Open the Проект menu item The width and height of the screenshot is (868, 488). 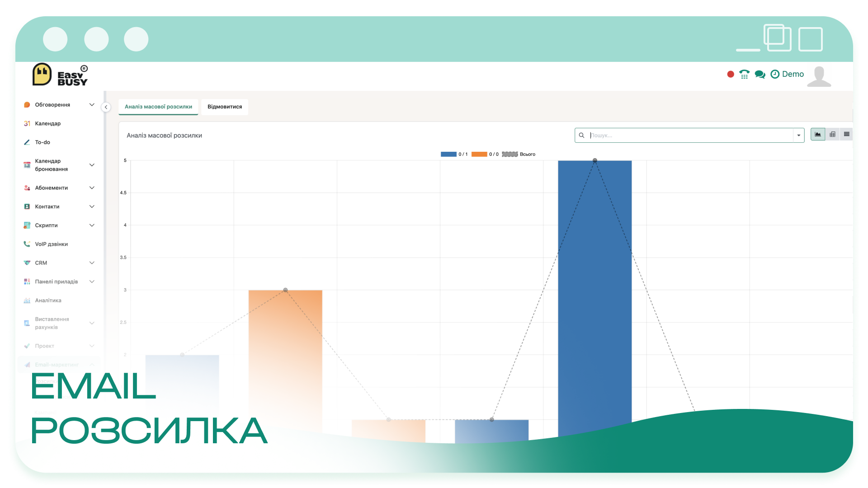(45, 346)
